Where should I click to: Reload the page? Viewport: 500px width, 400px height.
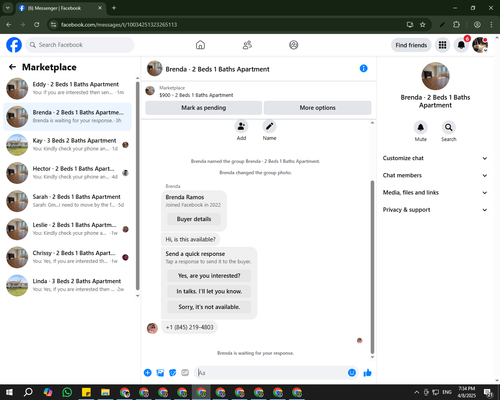[x=37, y=25]
